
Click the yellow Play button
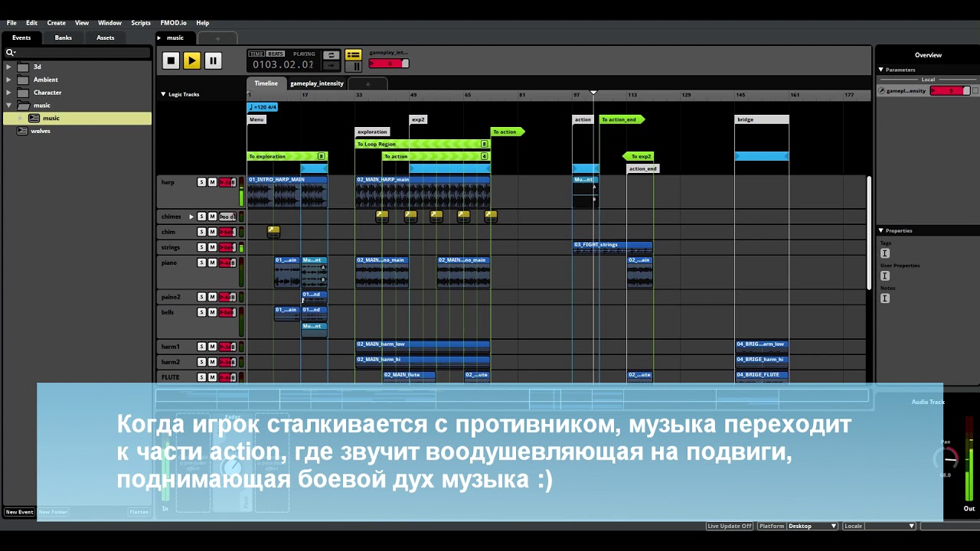click(x=191, y=60)
